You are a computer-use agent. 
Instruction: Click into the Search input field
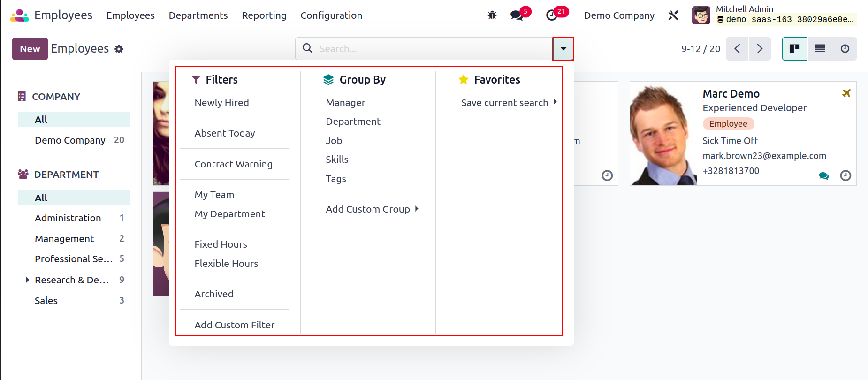[434, 49]
